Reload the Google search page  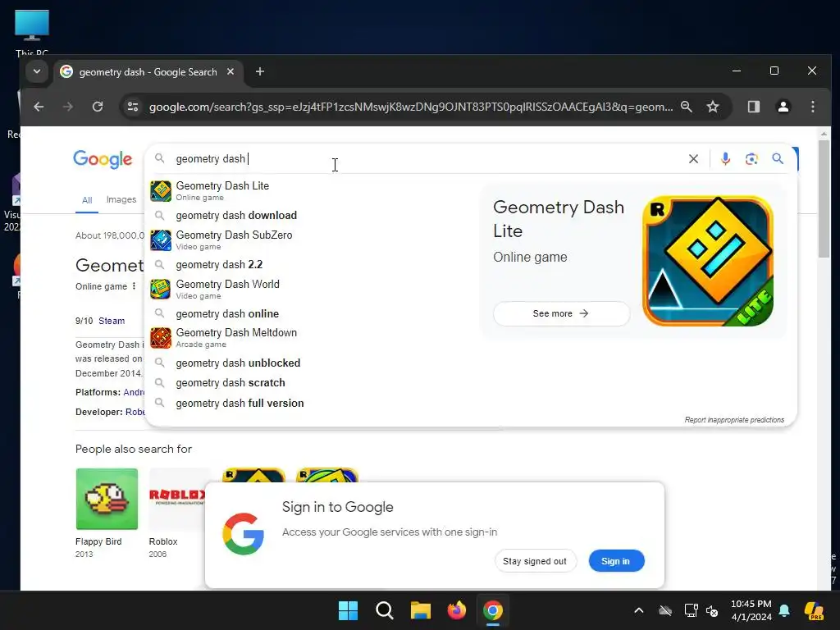(98, 107)
